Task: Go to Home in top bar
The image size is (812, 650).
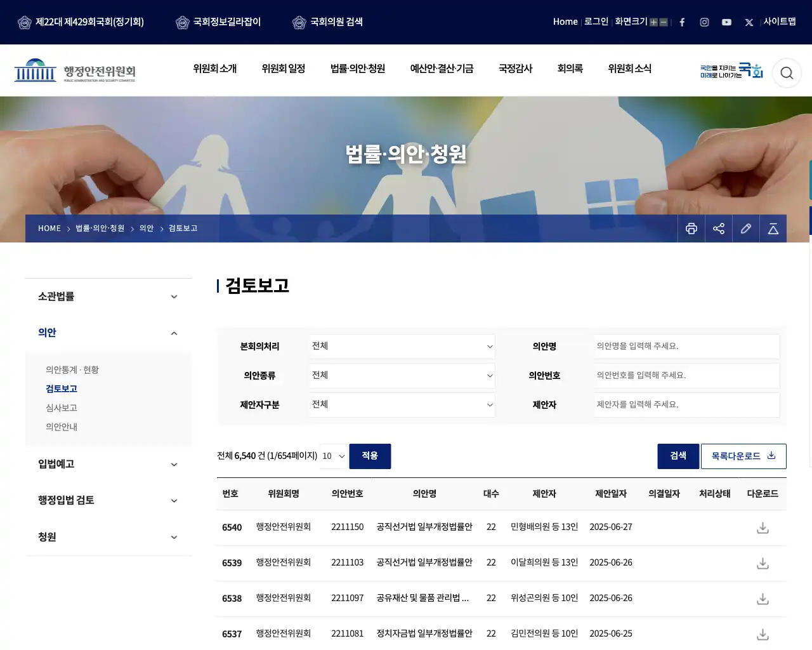Action: [565, 22]
